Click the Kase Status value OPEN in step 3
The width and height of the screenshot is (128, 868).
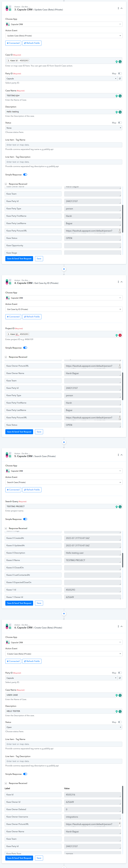93,238
